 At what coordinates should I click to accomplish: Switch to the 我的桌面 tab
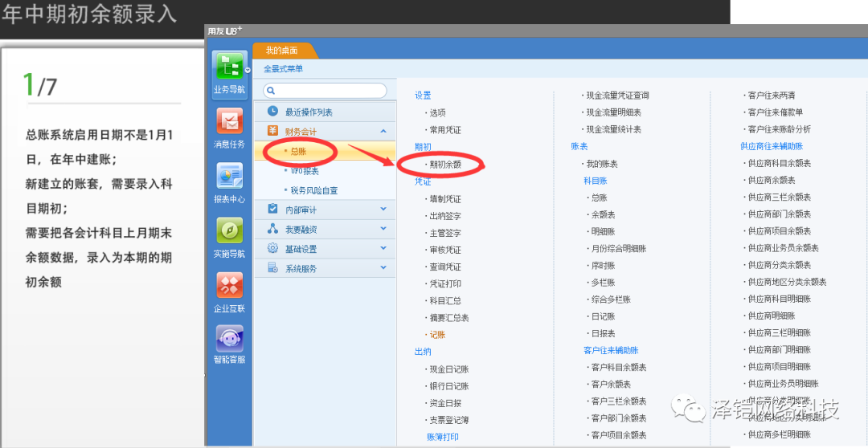[x=282, y=51]
